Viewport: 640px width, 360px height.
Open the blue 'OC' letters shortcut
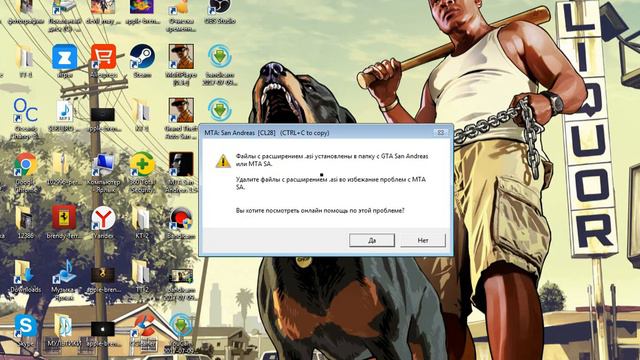click(x=25, y=110)
